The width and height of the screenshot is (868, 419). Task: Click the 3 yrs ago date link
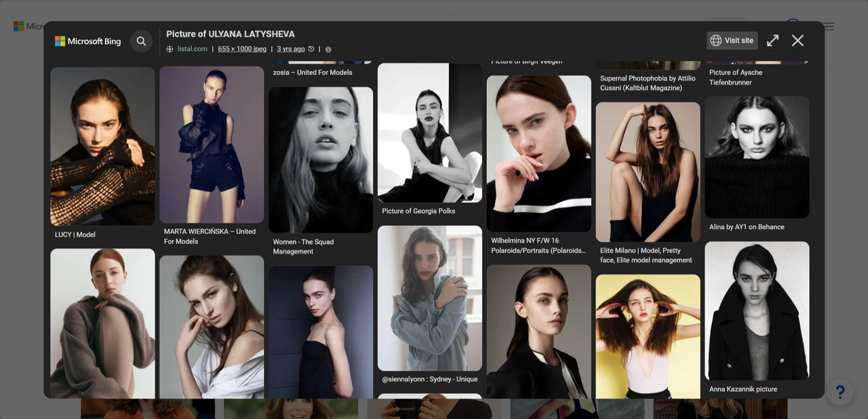291,49
